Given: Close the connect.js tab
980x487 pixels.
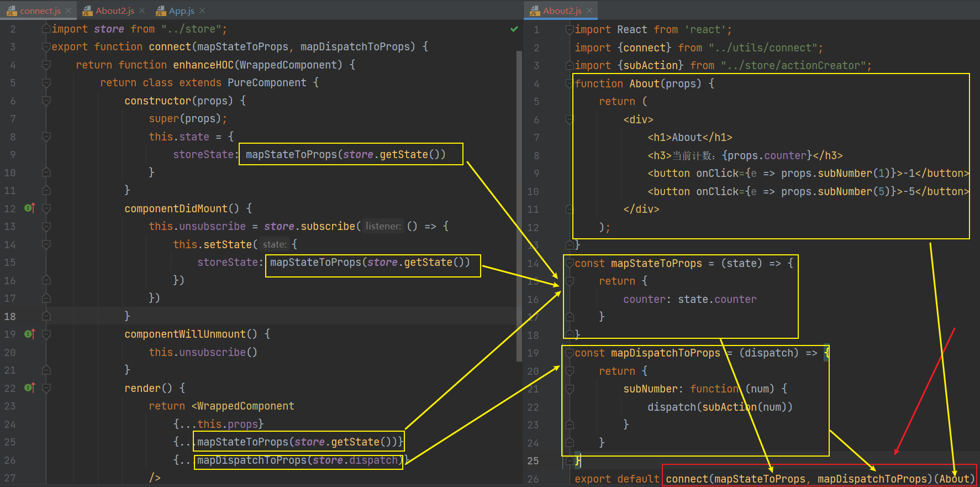Looking at the screenshot, I should (69, 11).
